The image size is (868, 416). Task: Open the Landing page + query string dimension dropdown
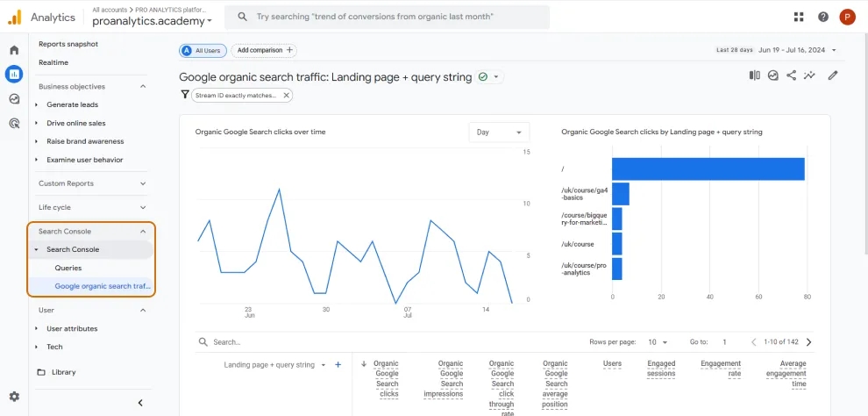pyautogui.click(x=274, y=364)
